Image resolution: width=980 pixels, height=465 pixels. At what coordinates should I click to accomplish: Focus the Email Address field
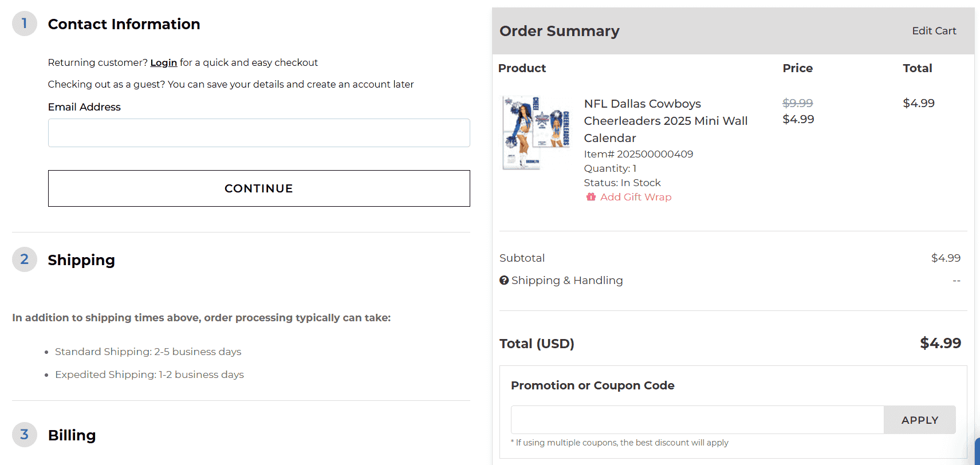coord(259,133)
